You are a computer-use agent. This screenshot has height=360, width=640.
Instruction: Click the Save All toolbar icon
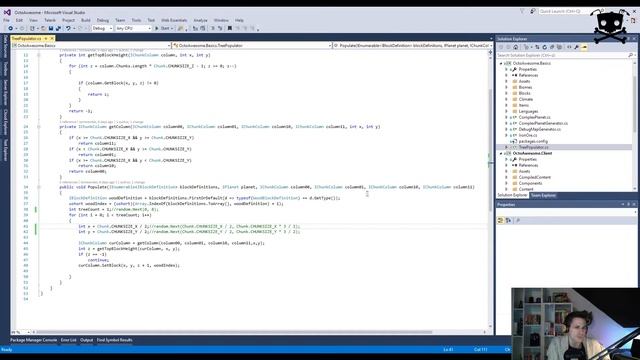coord(58,29)
